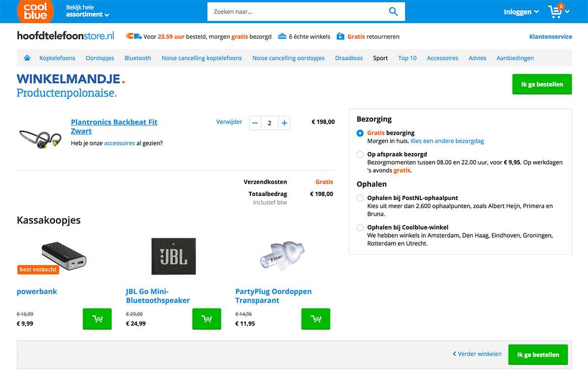This screenshot has width=588, height=376.
Task: Select Op afspraak bezorgd option
Action: point(360,154)
